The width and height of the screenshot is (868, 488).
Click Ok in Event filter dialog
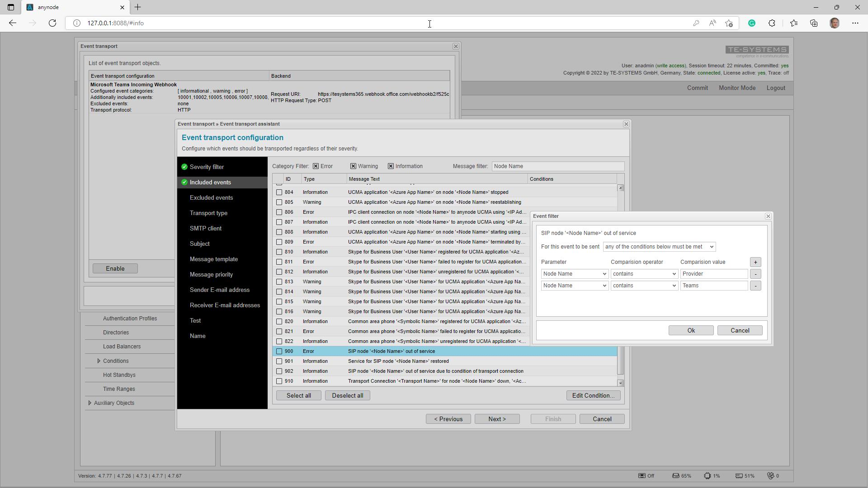691,330
